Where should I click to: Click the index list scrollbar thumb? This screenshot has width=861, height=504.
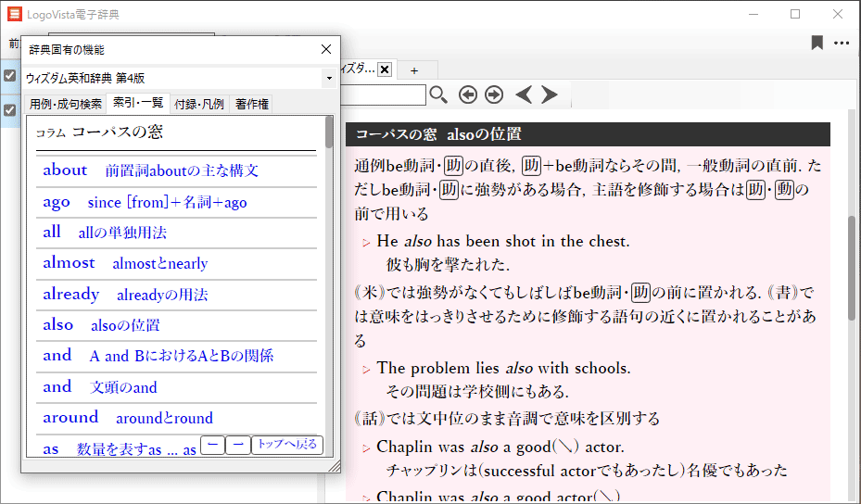coord(329,132)
